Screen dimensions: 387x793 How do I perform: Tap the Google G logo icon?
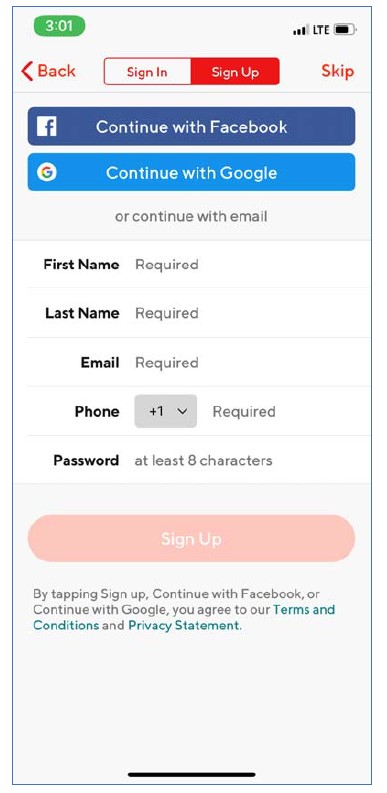(47, 172)
